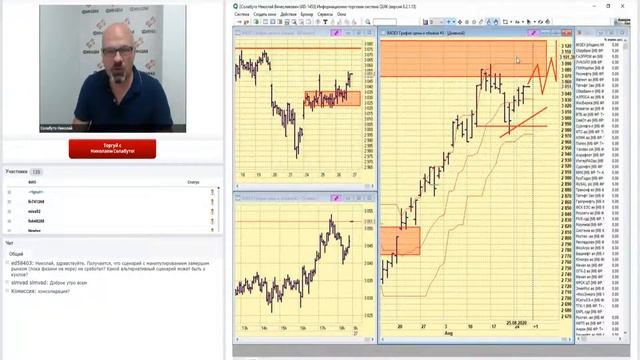Select the ГАЗПРОМ ао row in quotes table
Image resolution: width=640 pixels, height=360 pixels.
(x=599, y=56)
